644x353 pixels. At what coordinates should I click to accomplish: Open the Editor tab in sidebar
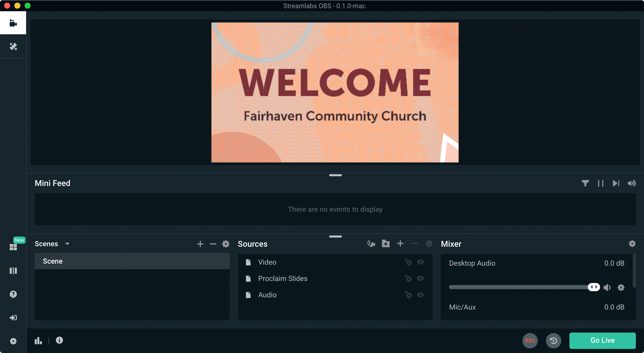13,23
